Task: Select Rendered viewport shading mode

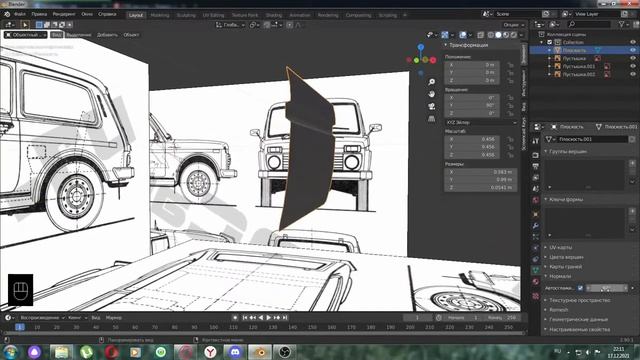Action: point(514,35)
